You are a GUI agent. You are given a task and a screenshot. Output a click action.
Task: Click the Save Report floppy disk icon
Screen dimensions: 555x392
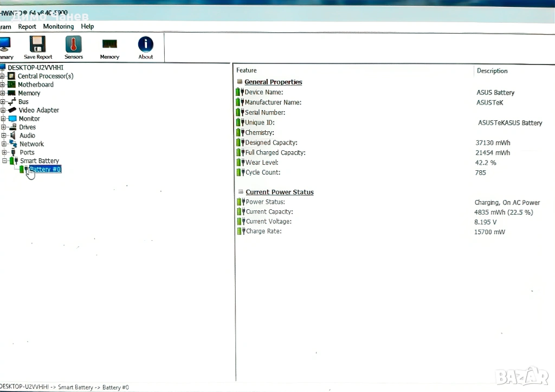tap(38, 45)
